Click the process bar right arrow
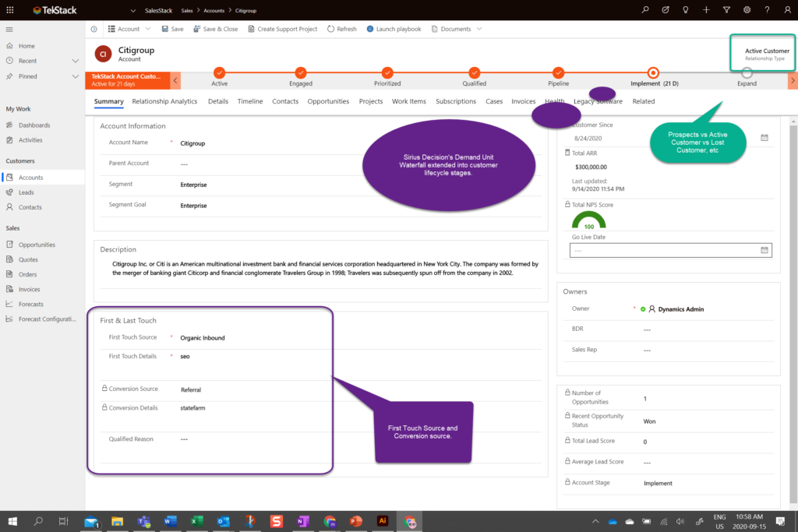 pyautogui.click(x=793, y=80)
